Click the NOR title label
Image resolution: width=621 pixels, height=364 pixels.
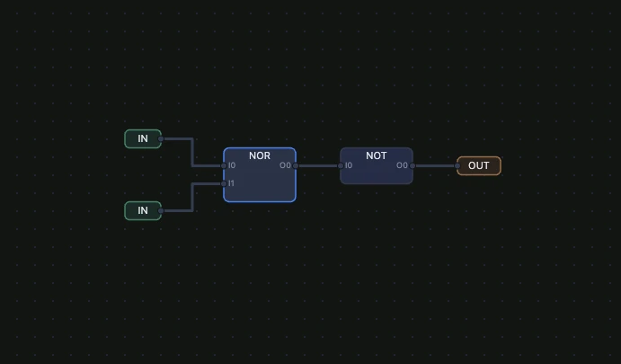tap(260, 155)
